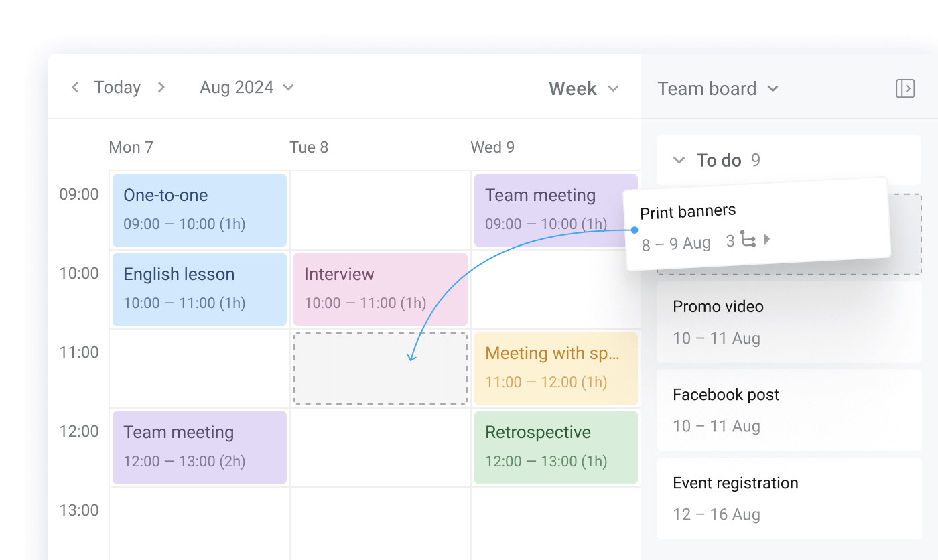Open the Week view selector
Image resolution: width=938 pixels, height=560 pixels.
click(x=583, y=88)
